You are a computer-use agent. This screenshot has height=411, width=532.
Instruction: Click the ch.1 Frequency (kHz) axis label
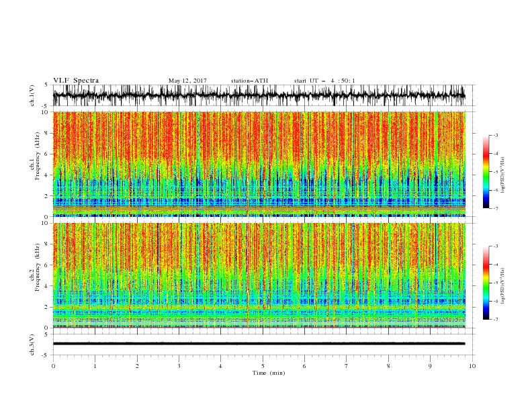(x=35, y=155)
